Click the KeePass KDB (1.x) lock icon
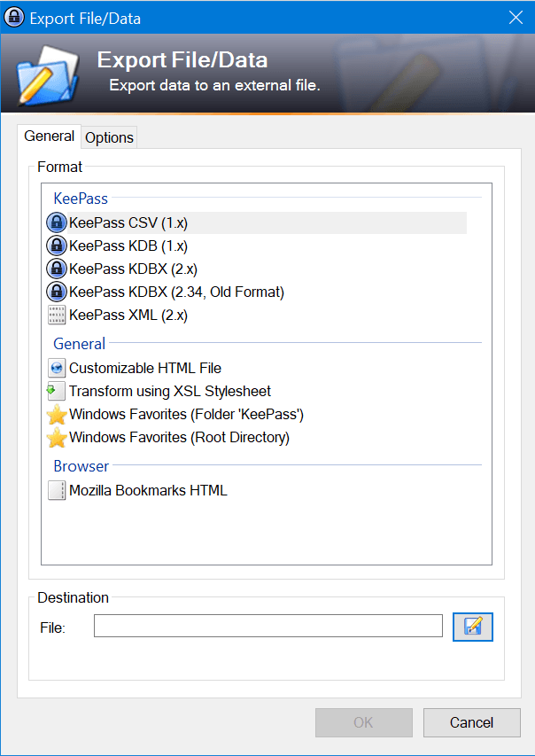 coord(57,246)
